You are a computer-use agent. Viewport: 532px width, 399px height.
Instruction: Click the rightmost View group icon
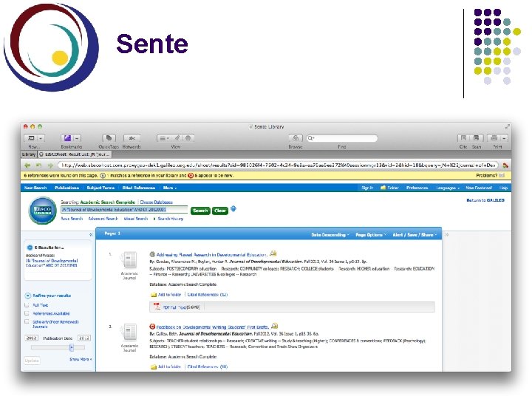click(x=188, y=138)
